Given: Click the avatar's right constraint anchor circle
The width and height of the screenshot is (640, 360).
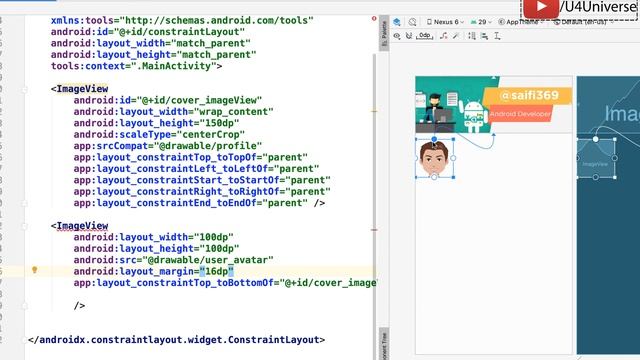Looking at the screenshot, I should 453,158.
